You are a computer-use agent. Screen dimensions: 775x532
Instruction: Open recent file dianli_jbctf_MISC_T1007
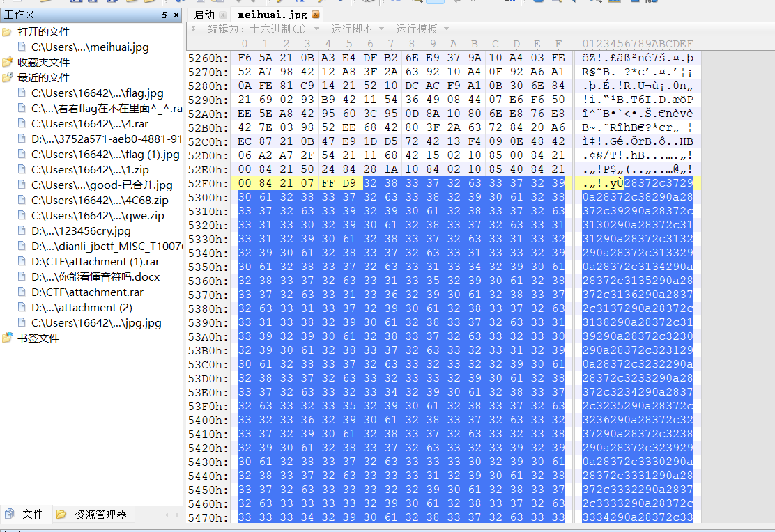click(x=106, y=247)
